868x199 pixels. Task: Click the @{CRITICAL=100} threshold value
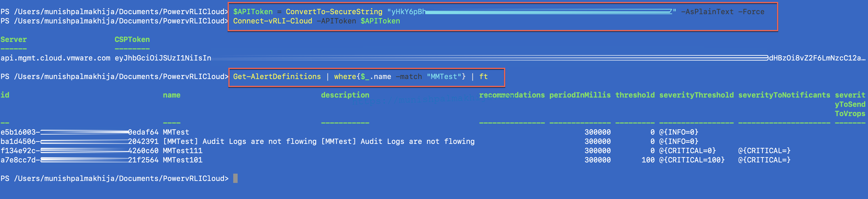(x=692, y=160)
